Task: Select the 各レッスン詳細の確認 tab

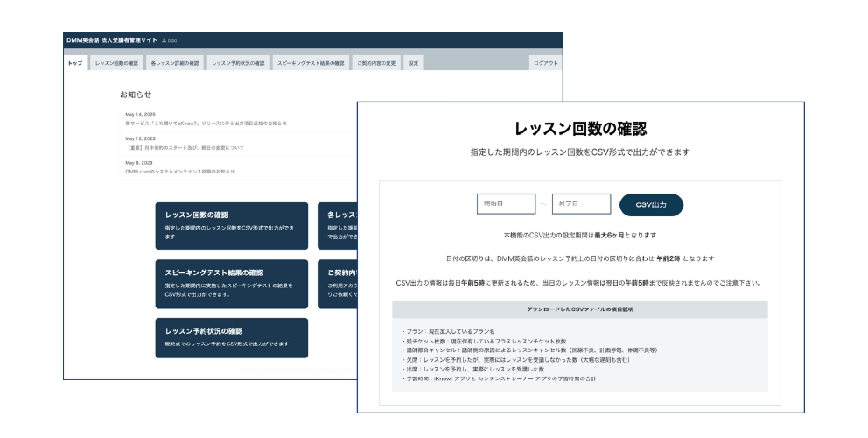Action: coord(174,63)
